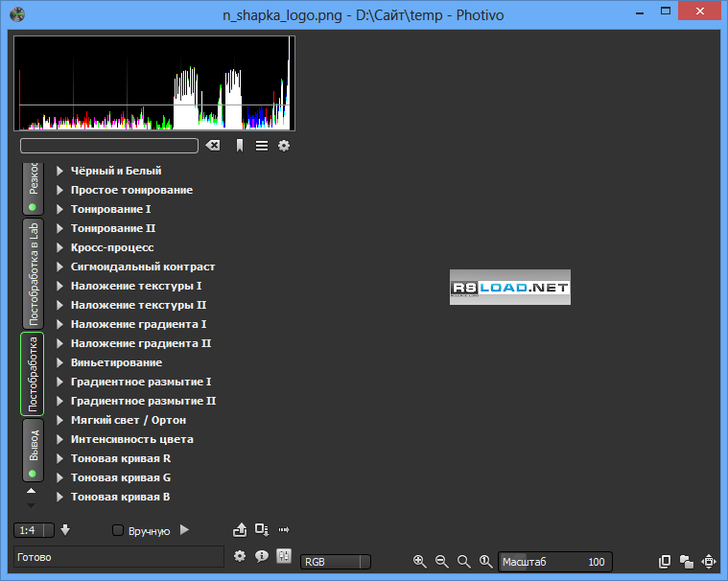Minimize the Photivo window
This screenshot has width=728, height=581.
[640, 12]
